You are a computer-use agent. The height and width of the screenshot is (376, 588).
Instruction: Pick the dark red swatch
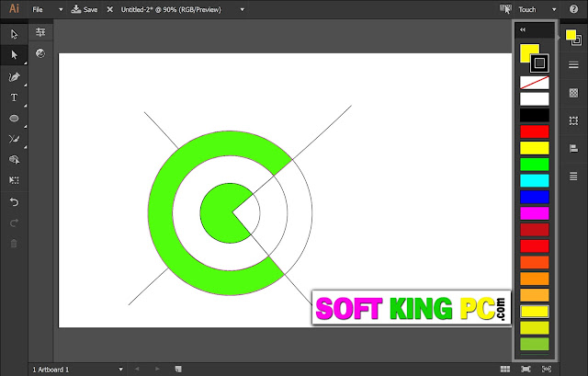pyautogui.click(x=535, y=230)
